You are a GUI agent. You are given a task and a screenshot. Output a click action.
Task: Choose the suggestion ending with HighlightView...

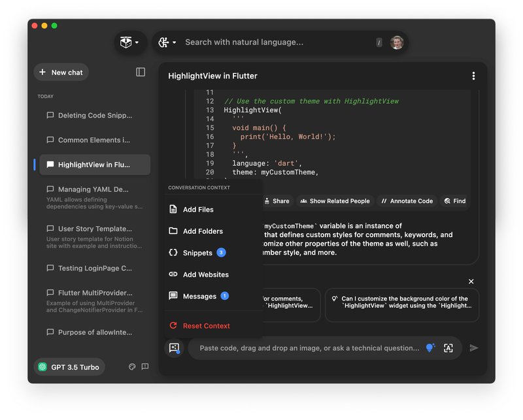pyautogui.click(x=292, y=305)
